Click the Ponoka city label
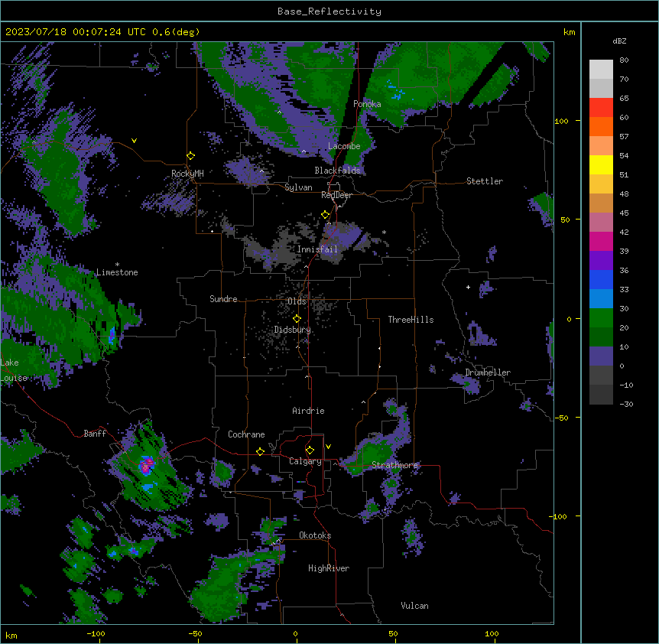The width and height of the screenshot is (659, 644). click(x=367, y=104)
